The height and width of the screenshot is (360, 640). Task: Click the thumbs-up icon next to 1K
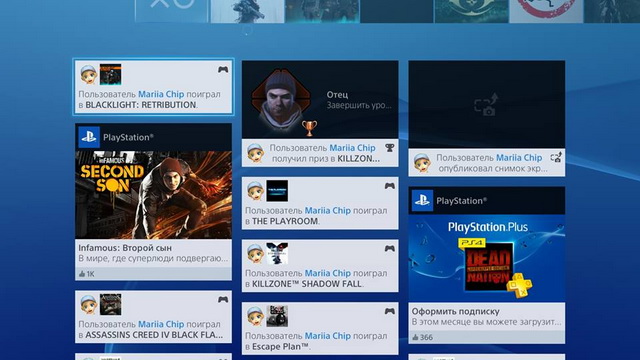[x=82, y=274]
